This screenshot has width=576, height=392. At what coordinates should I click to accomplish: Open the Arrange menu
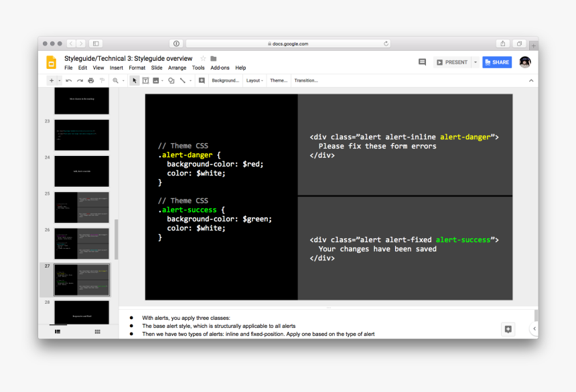pyautogui.click(x=177, y=68)
